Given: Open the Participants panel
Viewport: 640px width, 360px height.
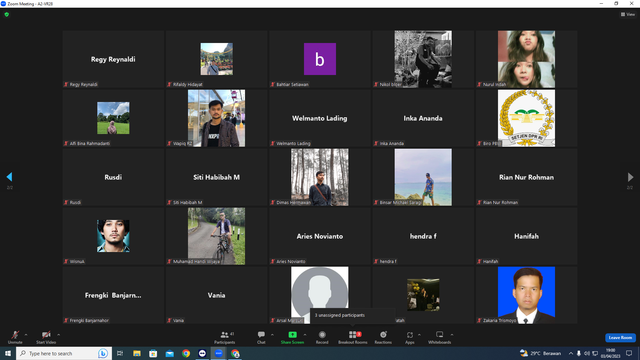Looking at the screenshot, I should (x=224, y=337).
